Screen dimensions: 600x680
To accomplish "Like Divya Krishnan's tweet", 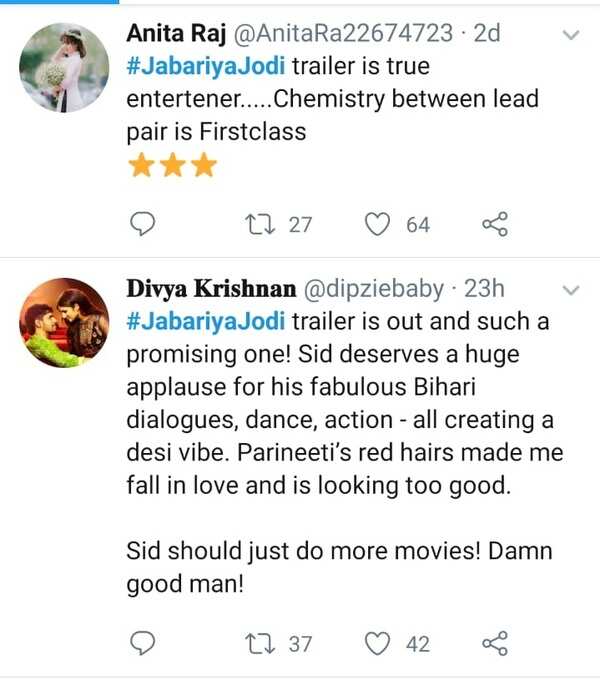I will pos(376,644).
